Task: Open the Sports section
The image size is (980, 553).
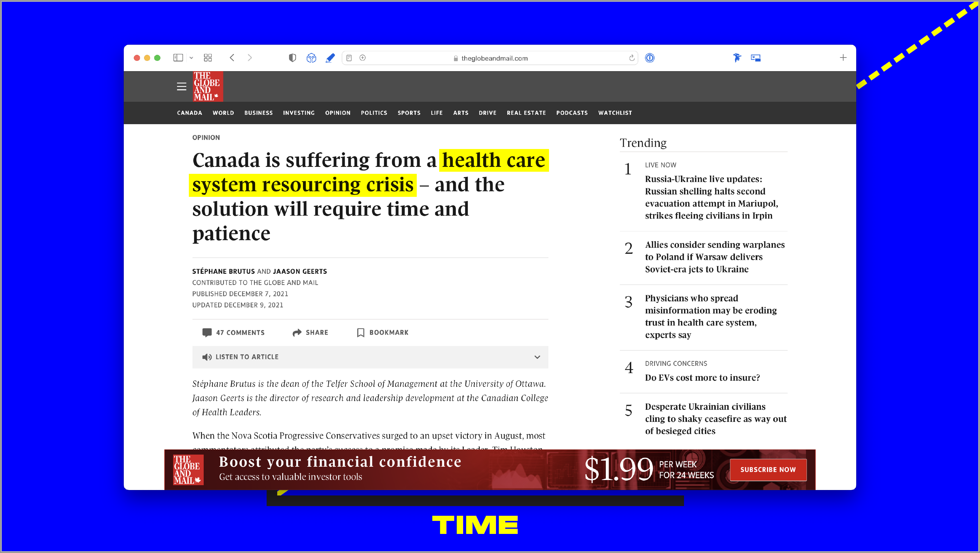Action: 409,113
